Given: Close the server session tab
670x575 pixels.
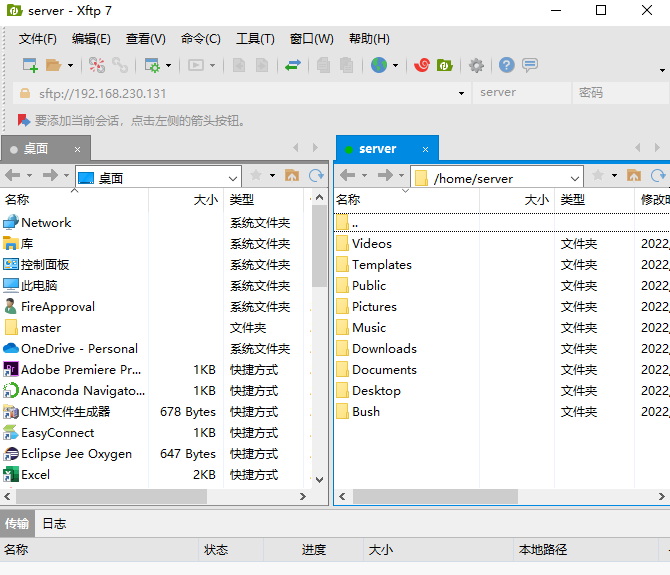Looking at the screenshot, I should click(x=425, y=150).
